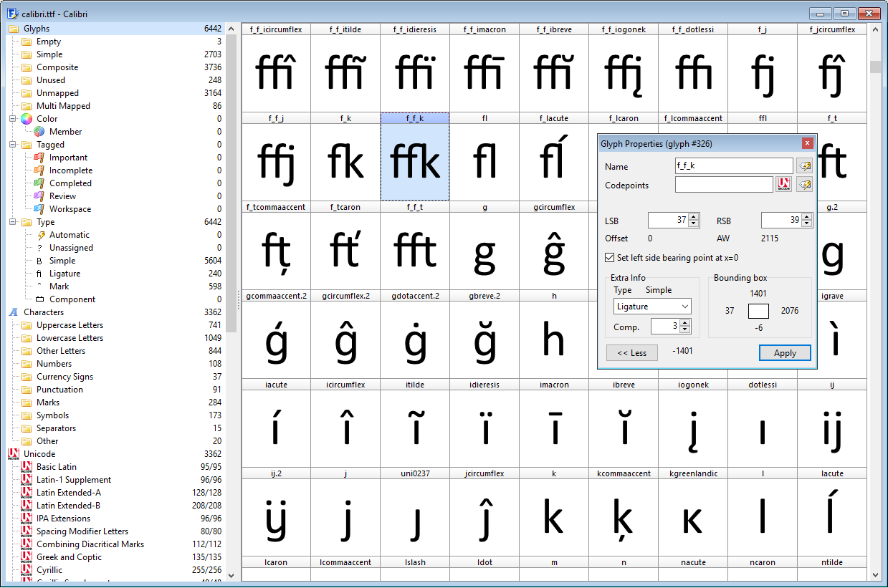Click the Unicode category icon in the tree
This screenshot has height=588, width=888.
tap(13, 454)
